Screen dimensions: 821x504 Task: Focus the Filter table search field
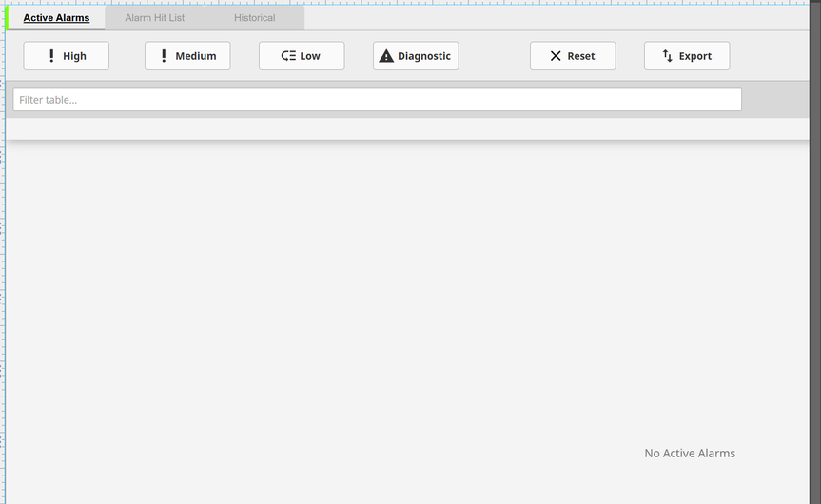[x=377, y=100]
